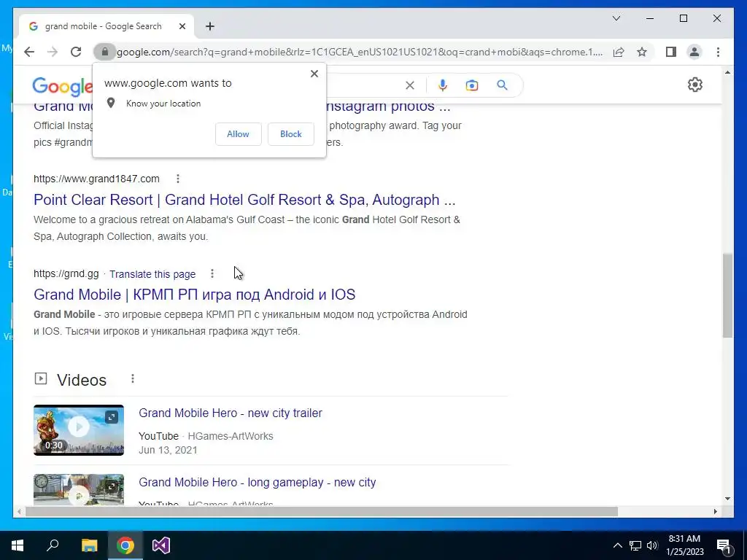
Task: Click the https://www.grand1847.com URL text
Action: [96, 179]
